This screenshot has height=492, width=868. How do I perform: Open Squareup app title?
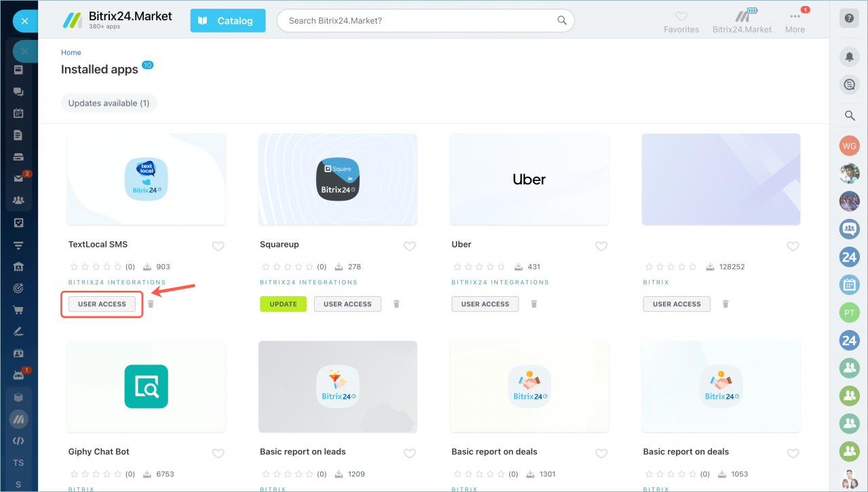pyautogui.click(x=279, y=245)
